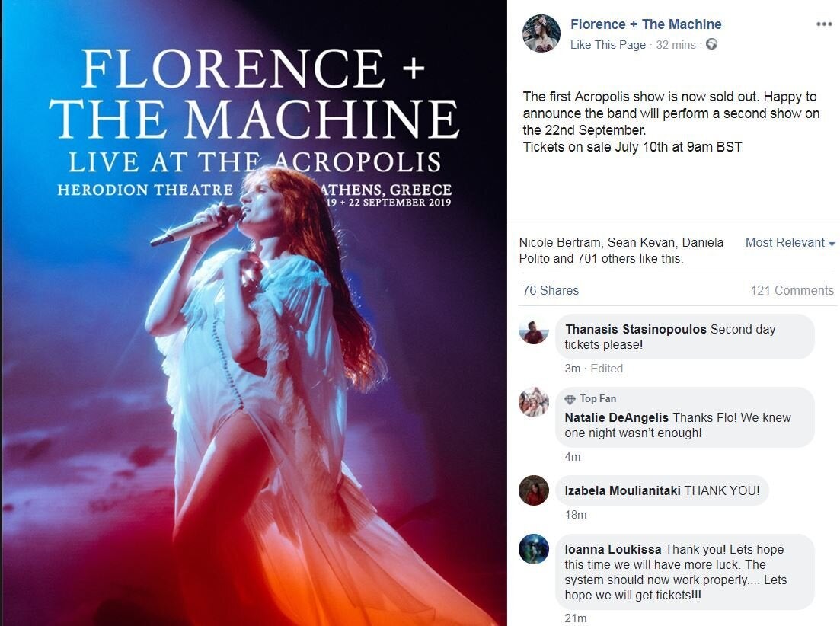The width and height of the screenshot is (840, 626).
Task: Click Like This Page
Action: (608, 45)
